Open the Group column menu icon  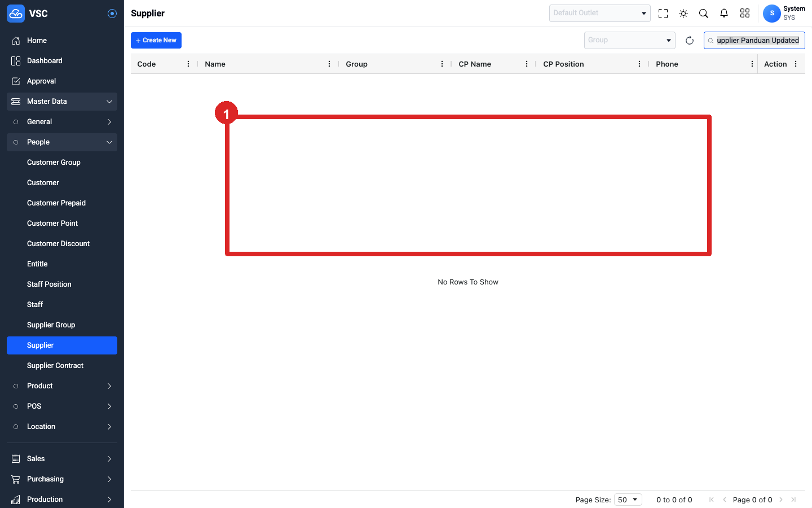[x=442, y=64]
